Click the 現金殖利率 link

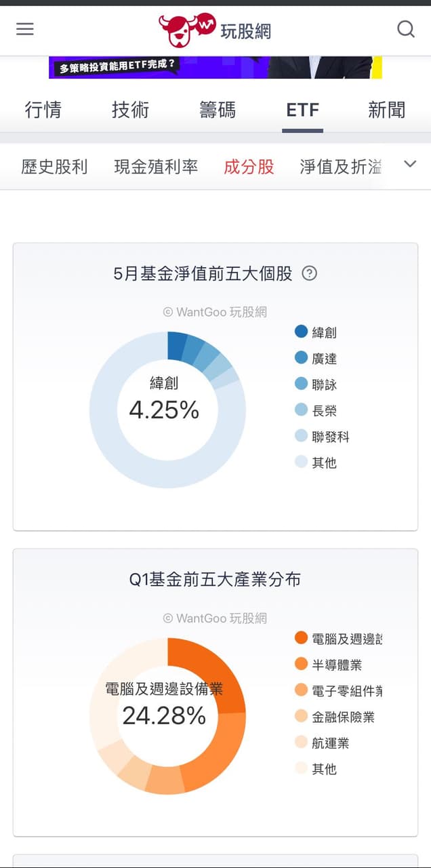pos(156,166)
